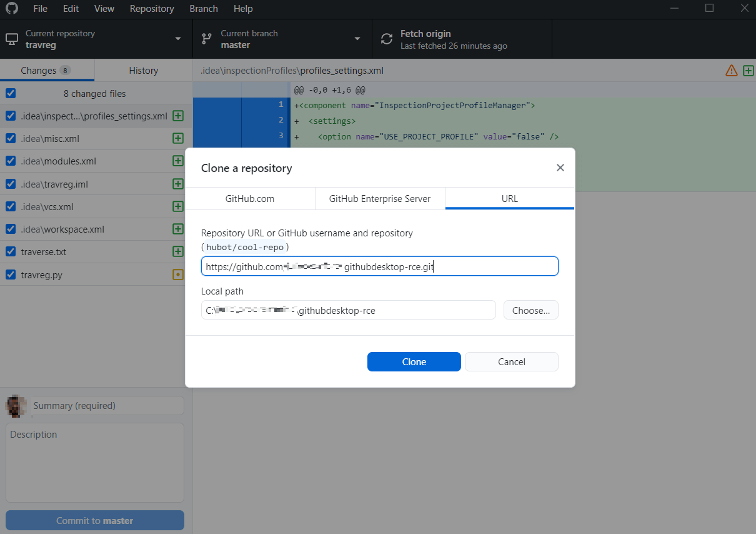
Task: Toggle the checkbox for travreg.py
Action: click(11, 275)
